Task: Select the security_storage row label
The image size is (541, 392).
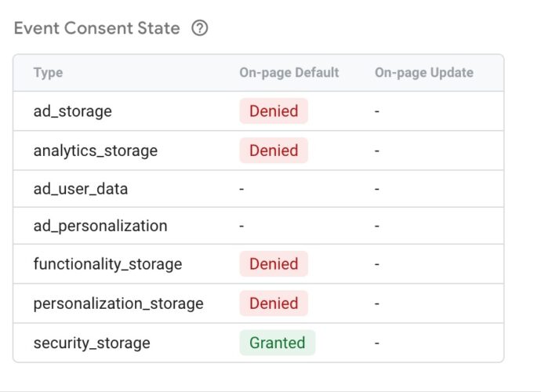Action: point(92,343)
